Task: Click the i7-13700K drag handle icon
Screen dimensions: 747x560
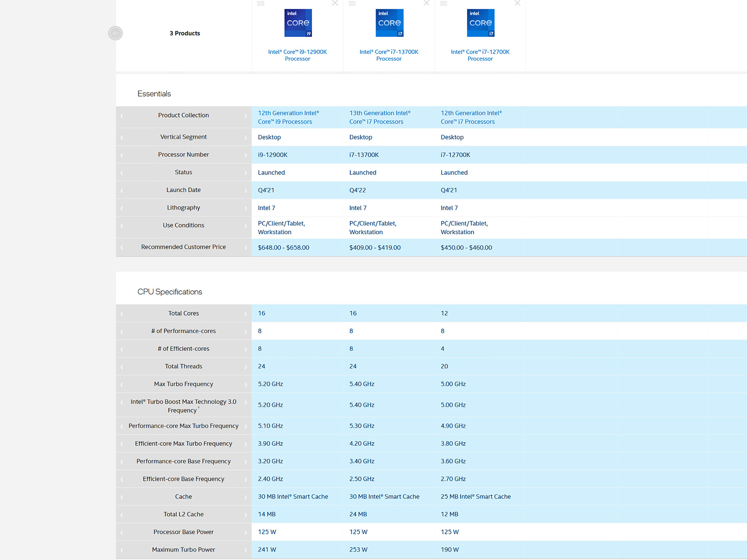Action: 352,3
